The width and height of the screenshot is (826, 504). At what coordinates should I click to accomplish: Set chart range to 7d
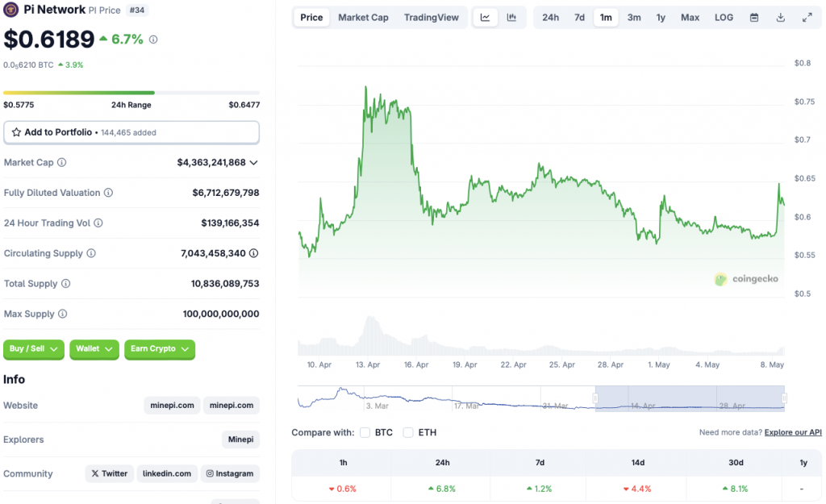click(579, 18)
